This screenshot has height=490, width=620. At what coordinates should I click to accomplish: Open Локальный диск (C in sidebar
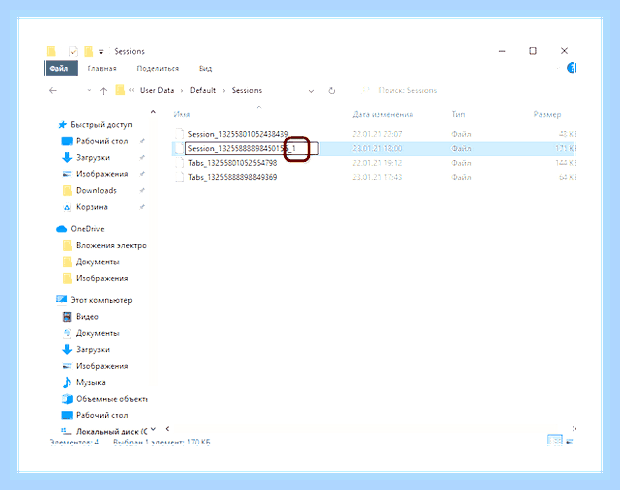click(x=112, y=431)
